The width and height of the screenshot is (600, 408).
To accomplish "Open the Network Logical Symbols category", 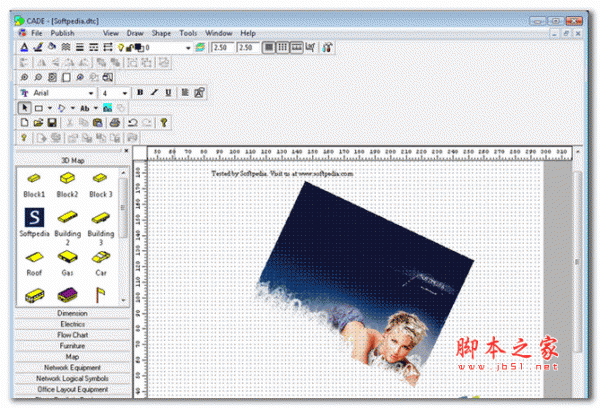I will (x=72, y=378).
